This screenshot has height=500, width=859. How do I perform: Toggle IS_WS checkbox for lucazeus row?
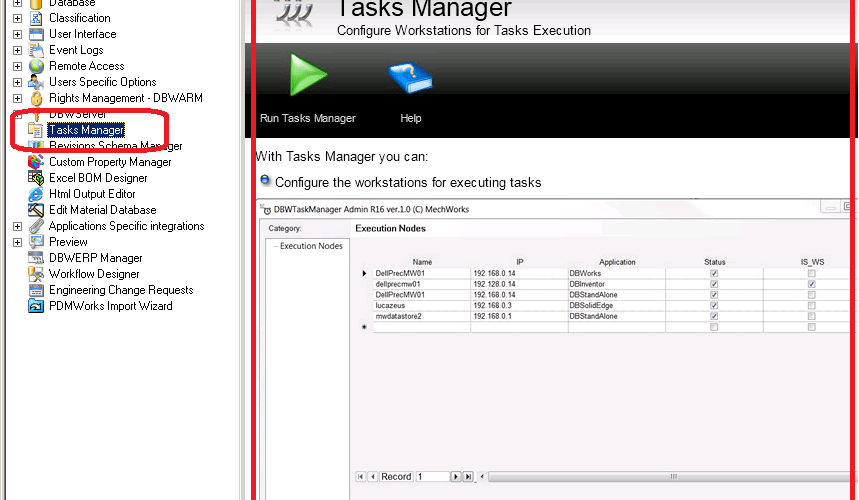coord(811,306)
